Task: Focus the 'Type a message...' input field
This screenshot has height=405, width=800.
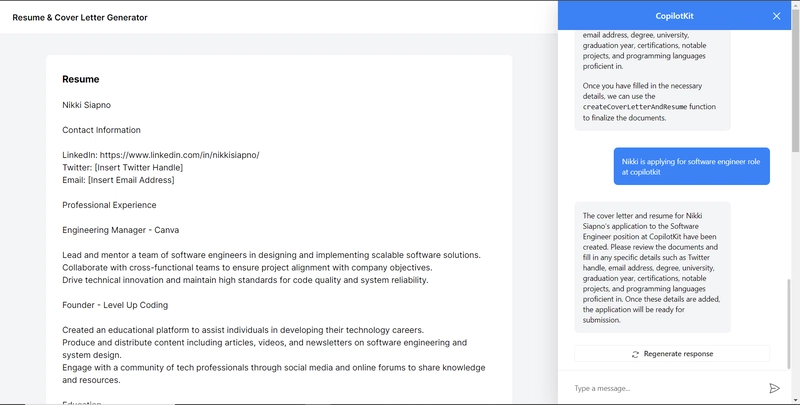Action: click(x=668, y=388)
